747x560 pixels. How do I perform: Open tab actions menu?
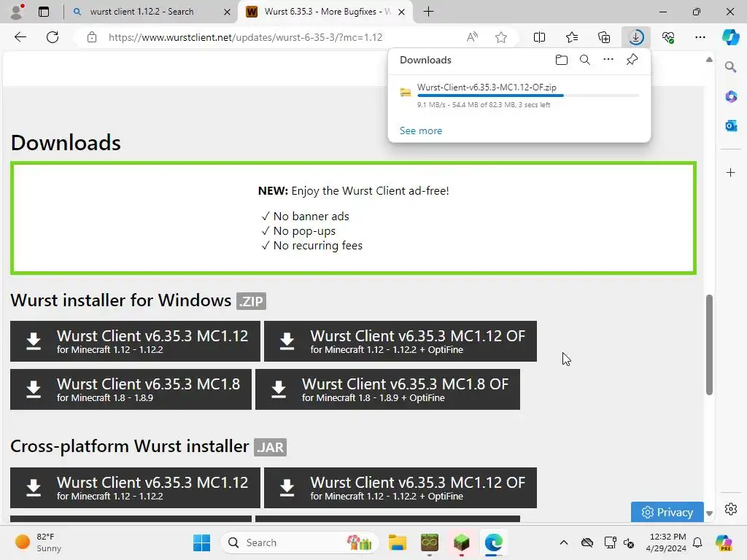click(44, 12)
